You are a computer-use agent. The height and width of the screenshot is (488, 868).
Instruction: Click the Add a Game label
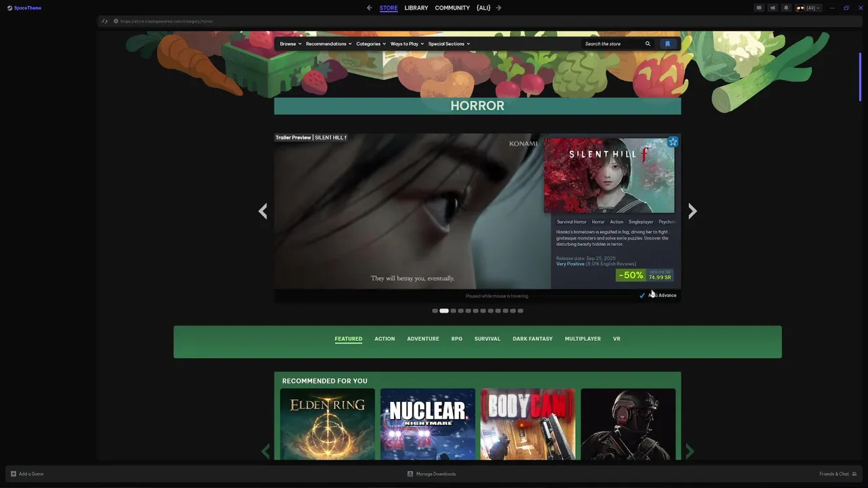tap(31, 474)
